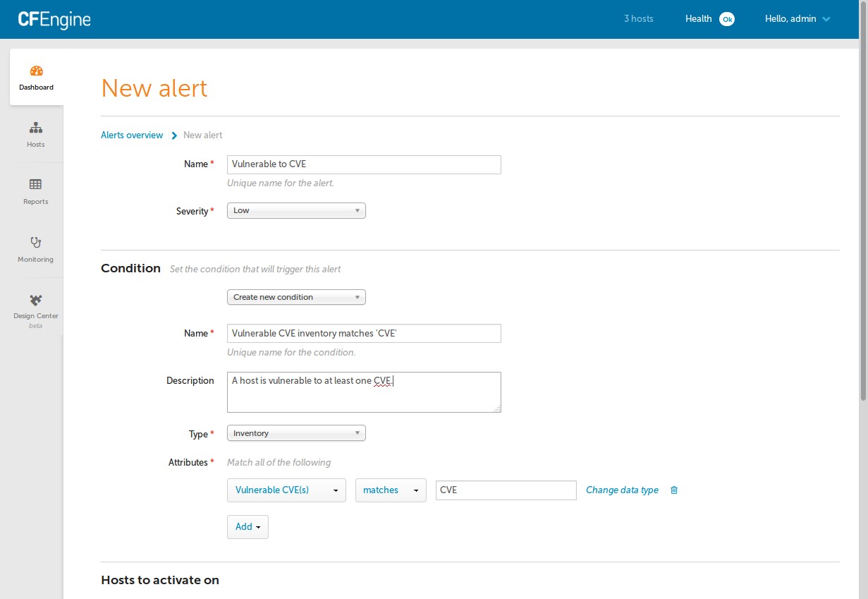Expand the 'Create new condition' dropdown
868x599 pixels.
click(x=295, y=296)
